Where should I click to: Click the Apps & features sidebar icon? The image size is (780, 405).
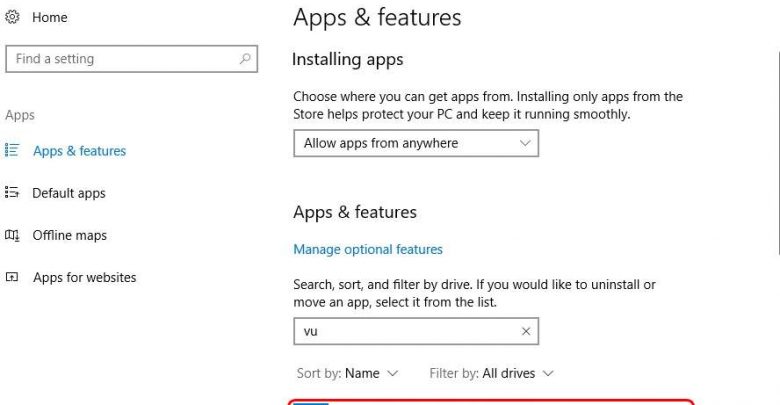[x=13, y=151]
